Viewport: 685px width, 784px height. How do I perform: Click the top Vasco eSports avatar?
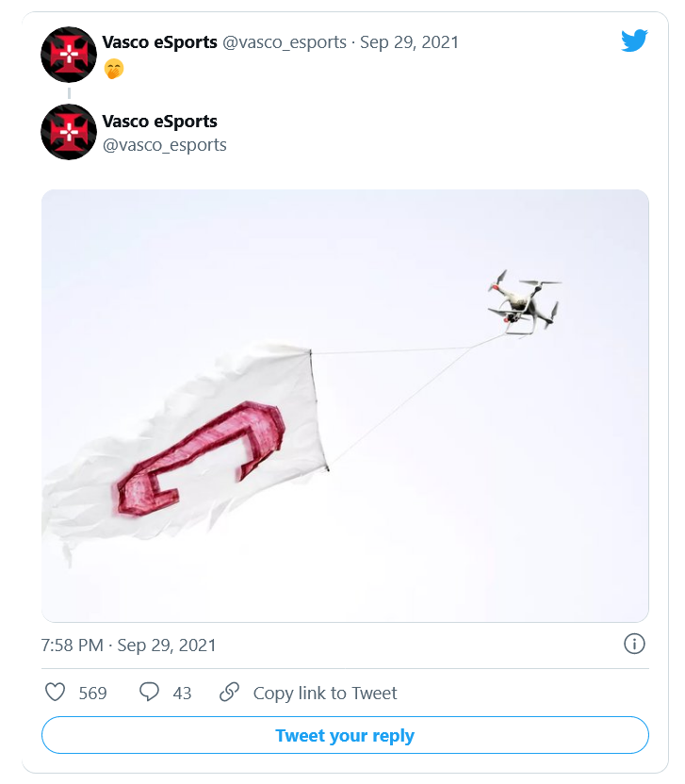click(69, 55)
